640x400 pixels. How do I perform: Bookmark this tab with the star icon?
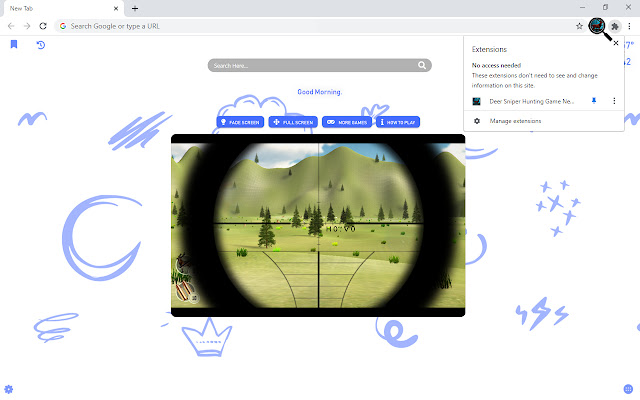[579, 26]
